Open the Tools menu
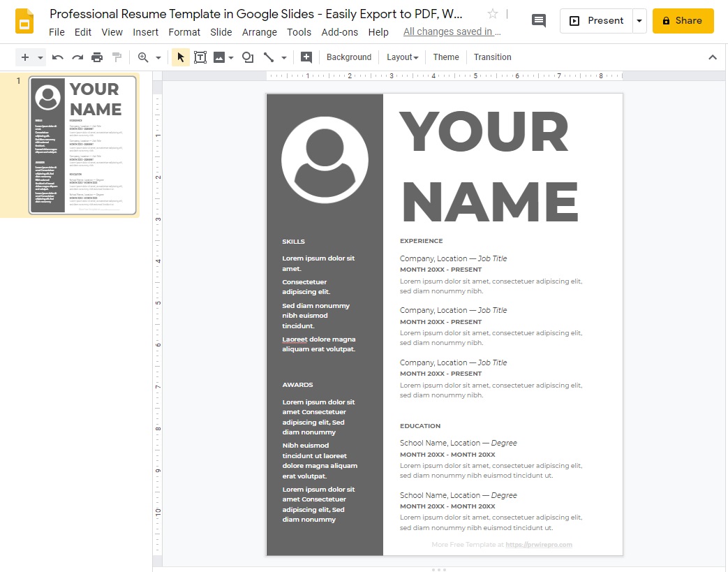Screen dimensions: 728x572 pos(299,32)
